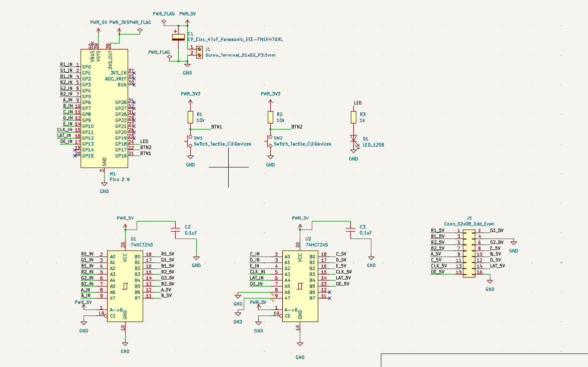Viewport: 588px width, 367px height.
Task: Click OE_5V label on J5 pin 15
Action: (x=438, y=272)
